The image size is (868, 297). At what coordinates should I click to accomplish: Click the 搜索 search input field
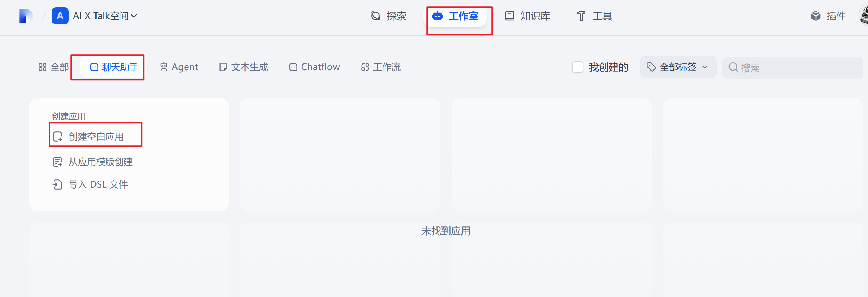(792, 68)
